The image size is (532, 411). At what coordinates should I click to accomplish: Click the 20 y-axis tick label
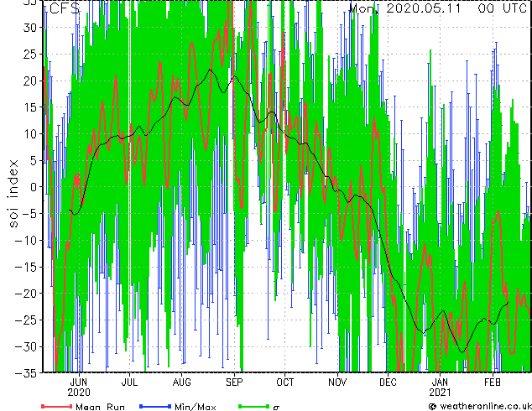pyautogui.click(x=30, y=81)
